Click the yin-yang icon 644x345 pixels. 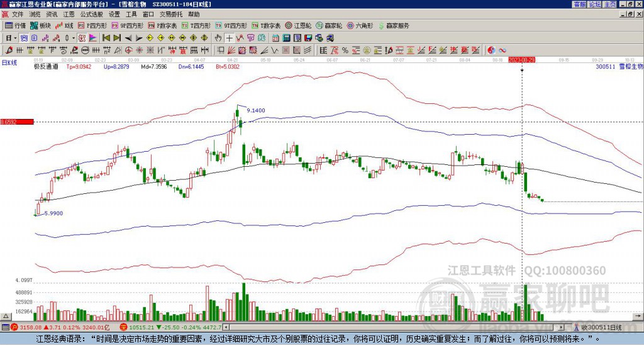coord(491,50)
